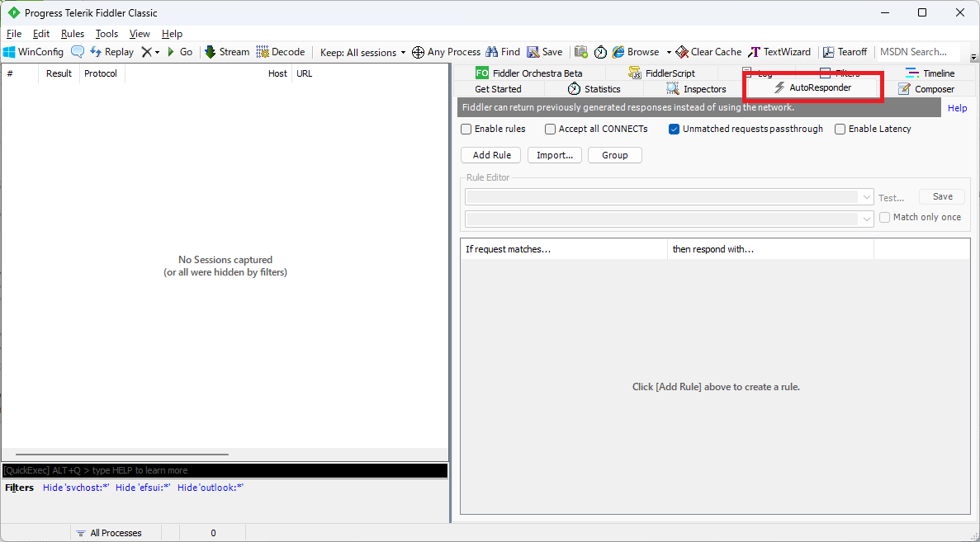
Task: Click the Test... link
Action: [x=892, y=198]
